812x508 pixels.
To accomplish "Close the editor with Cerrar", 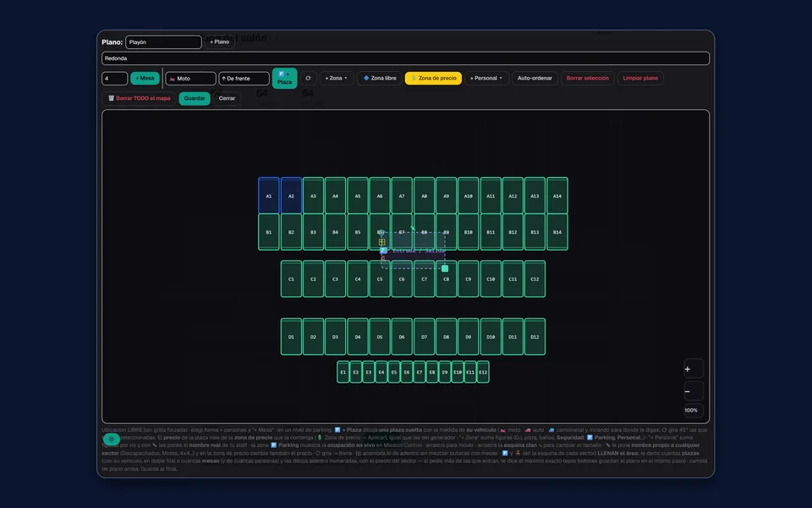I will [227, 98].
